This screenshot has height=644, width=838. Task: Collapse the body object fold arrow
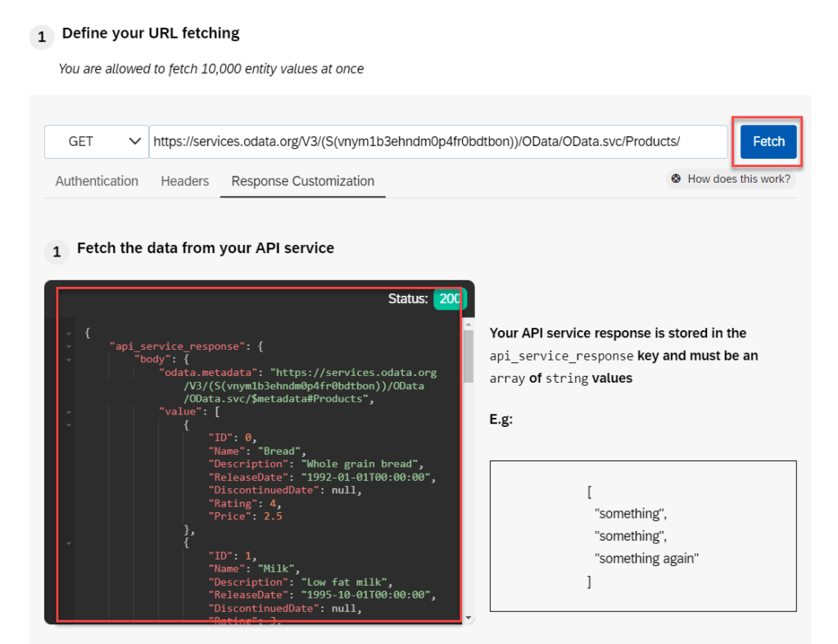[x=69, y=360]
